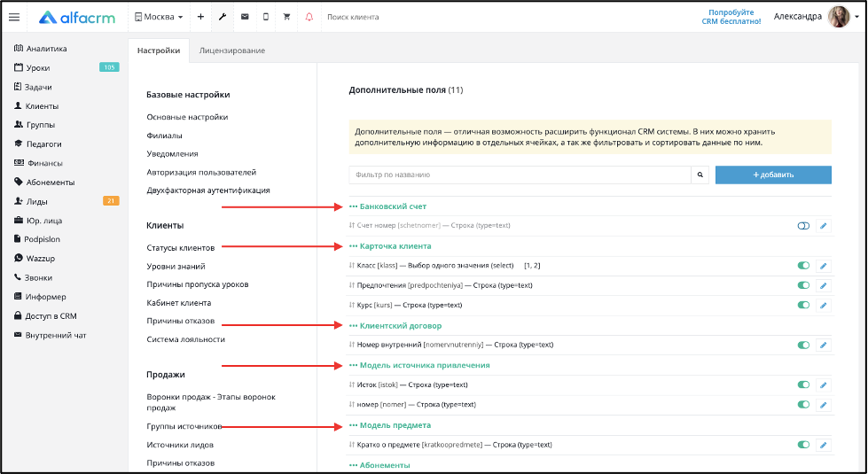Screen dimensions: 868x474
Task: Expand the Абонементы fields group
Action: [x=379, y=465]
